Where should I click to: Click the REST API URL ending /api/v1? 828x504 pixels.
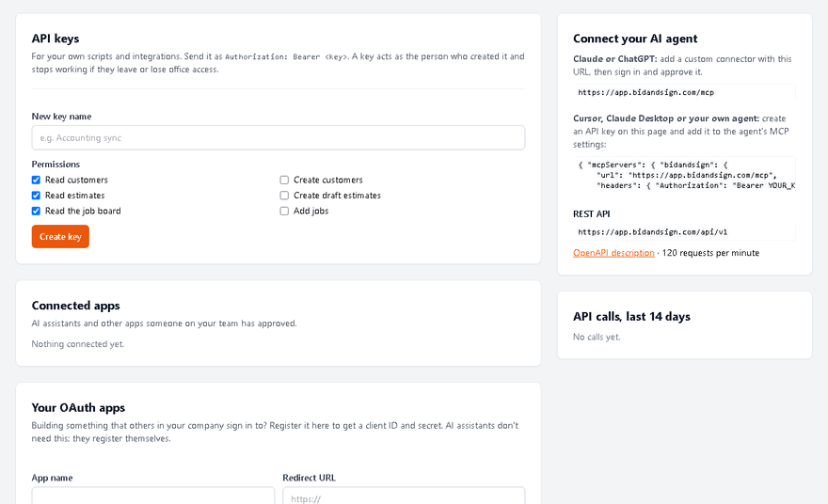[653, 231]
